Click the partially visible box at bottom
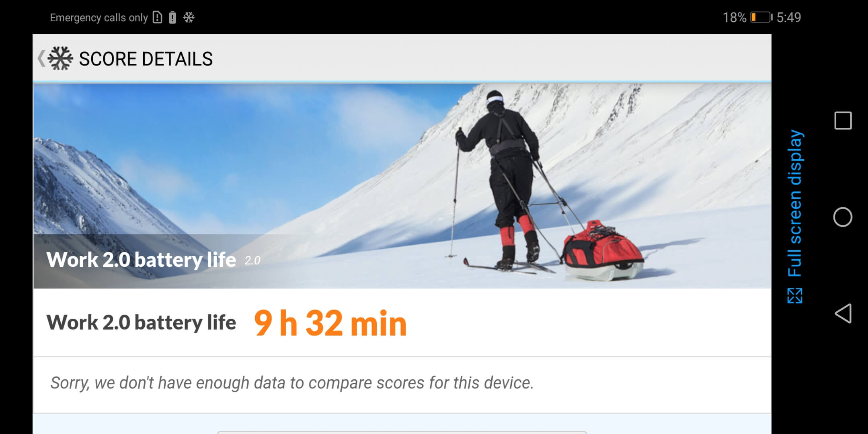This screenshot has width=868, height=434. point(402,432)
